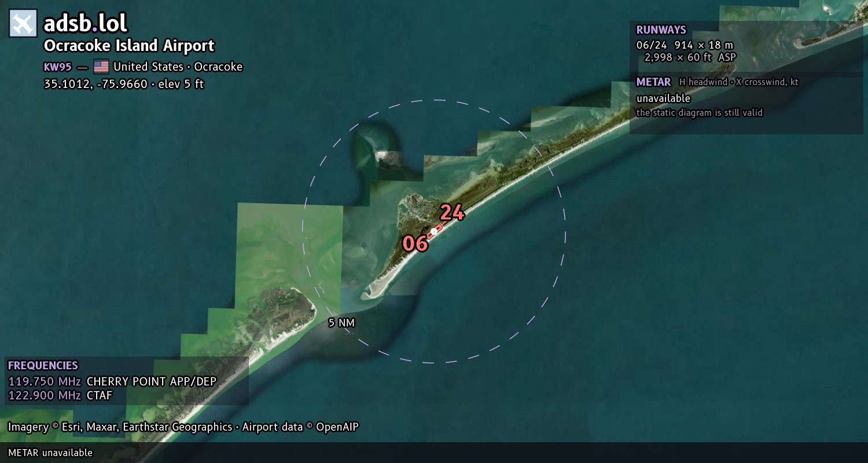The height and width of the screenshot is (463, 868).
Task: Click the METAR panel heading
Action: click(x=653, y=82)
